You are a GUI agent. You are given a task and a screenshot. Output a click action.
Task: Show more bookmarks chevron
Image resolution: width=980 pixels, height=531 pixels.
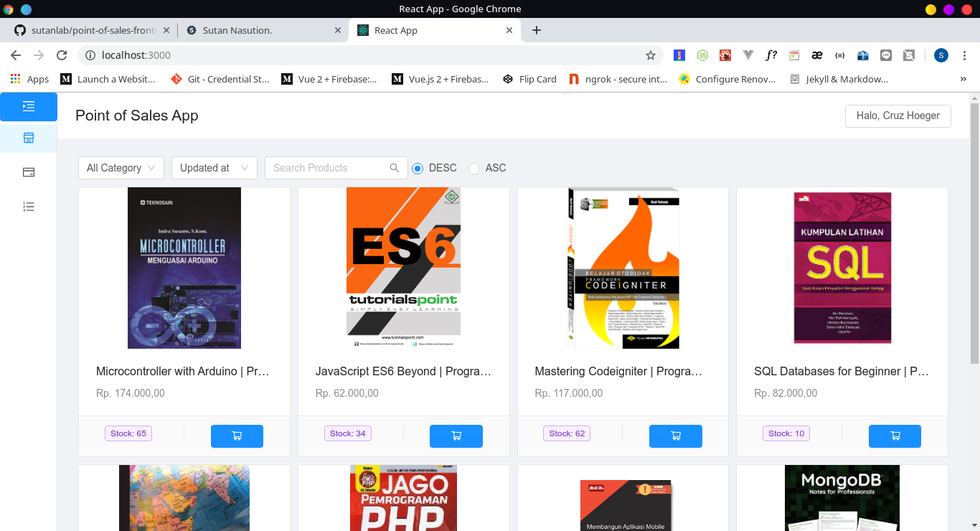click(x=963, y=79)
